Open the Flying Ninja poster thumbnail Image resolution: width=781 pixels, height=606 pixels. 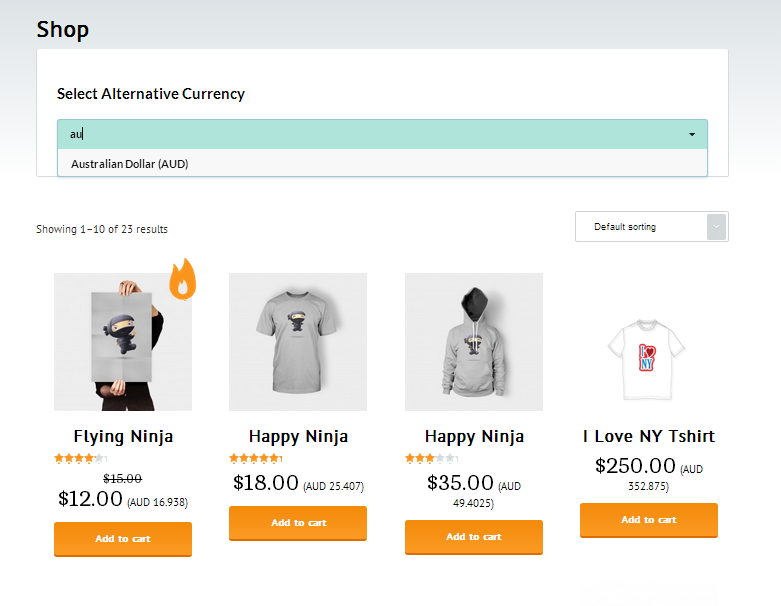pyautogui.click(x=123, y=342)
